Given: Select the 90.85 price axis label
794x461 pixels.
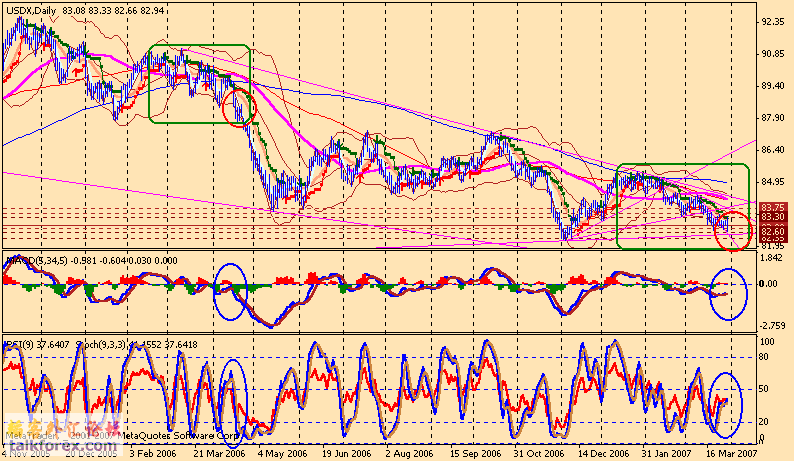Looking at the screenshot, I should point(773,54).
